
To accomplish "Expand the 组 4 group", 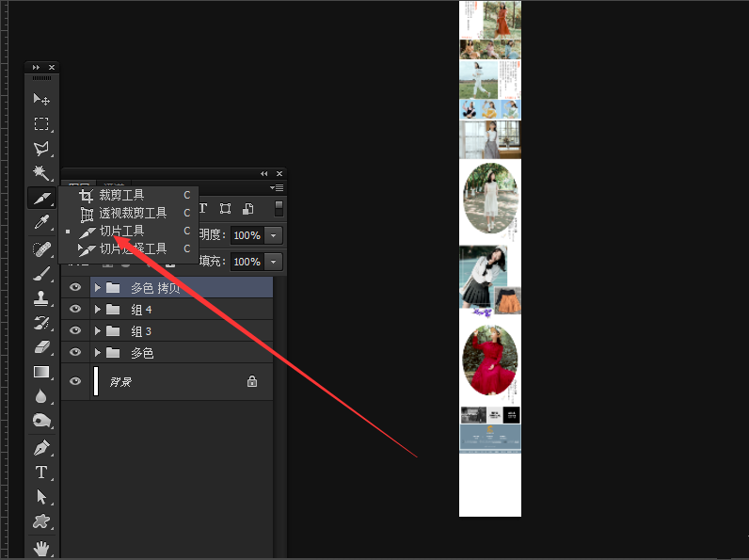I will (98, 310).
